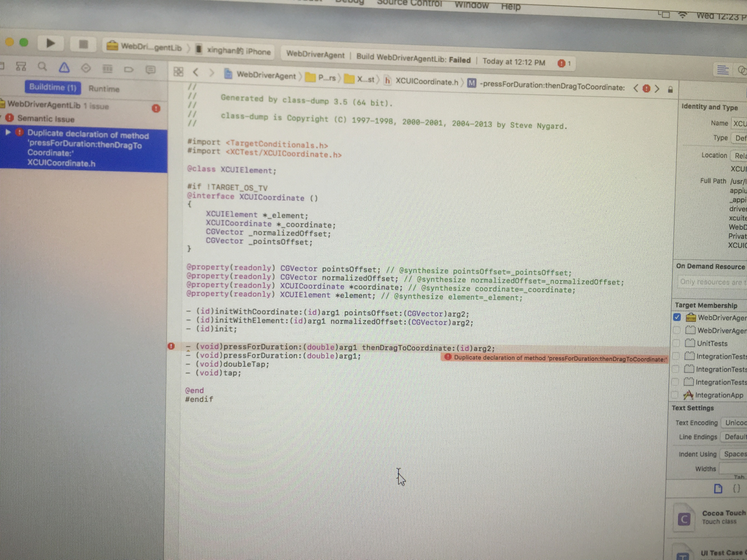Open the Location dropdown
This screenshot has width=747, height=560.
[x=739, y=156]
